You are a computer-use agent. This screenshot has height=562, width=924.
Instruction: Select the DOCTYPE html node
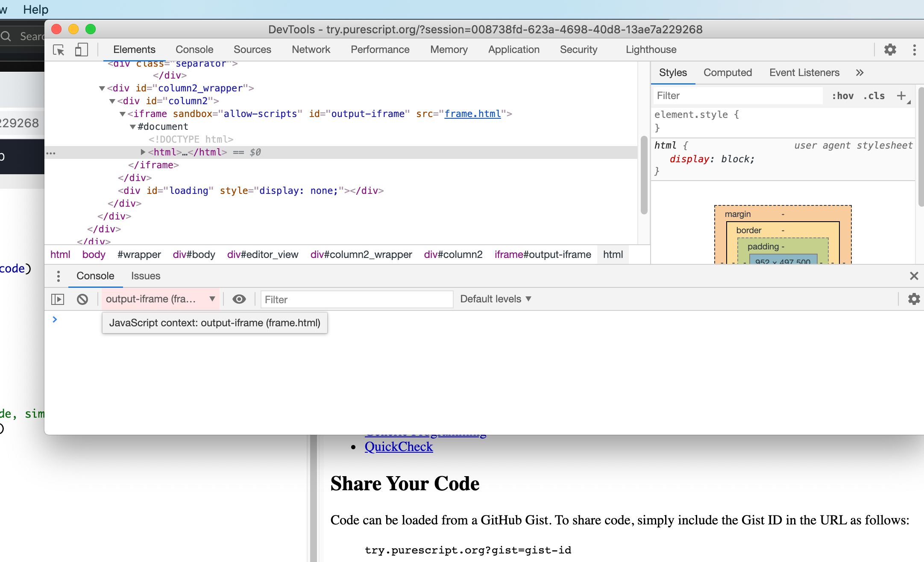coord(191,140)
